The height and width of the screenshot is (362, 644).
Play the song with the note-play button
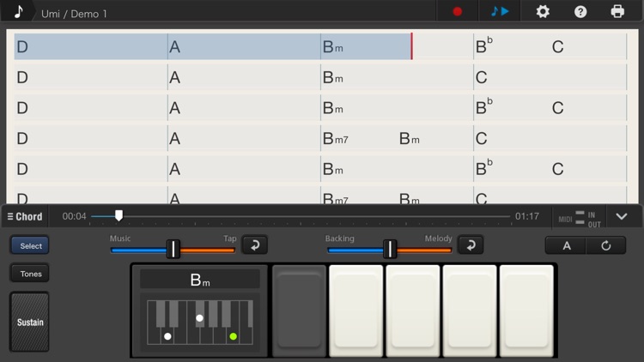500,11
